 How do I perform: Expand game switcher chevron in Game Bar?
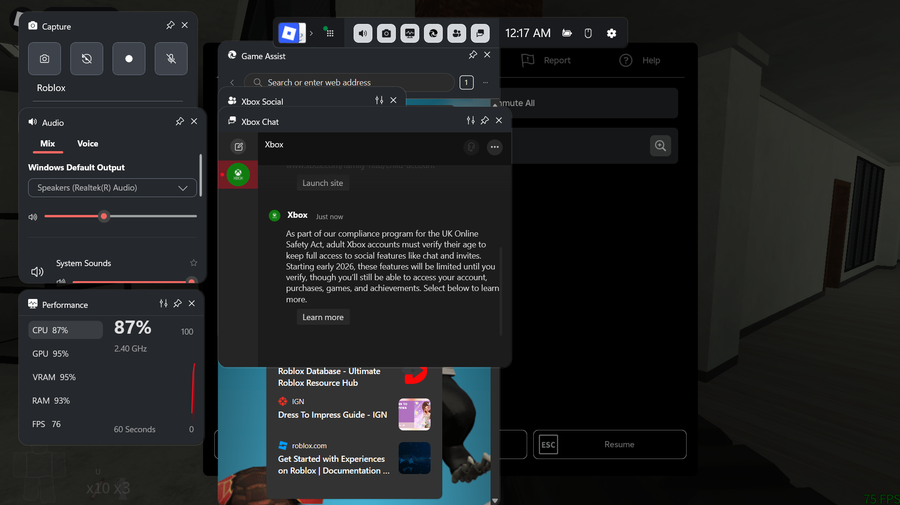(311, 33)
